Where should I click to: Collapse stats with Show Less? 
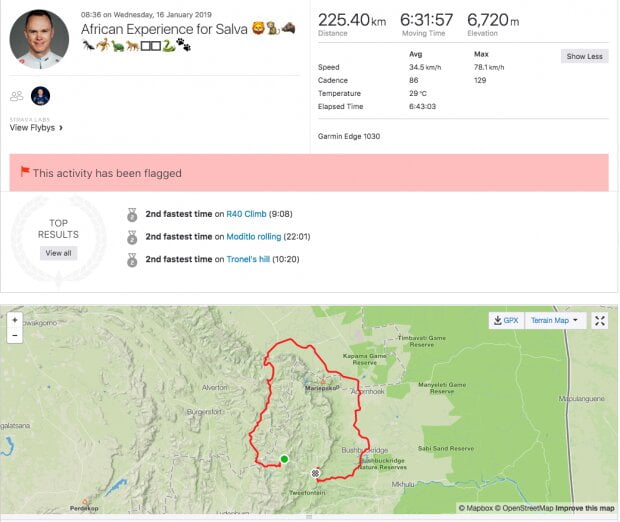point(584,56)
